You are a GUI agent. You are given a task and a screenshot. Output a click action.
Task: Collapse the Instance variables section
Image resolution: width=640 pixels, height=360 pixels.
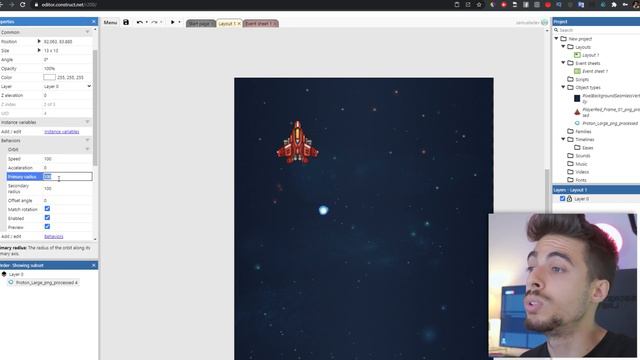87,122
